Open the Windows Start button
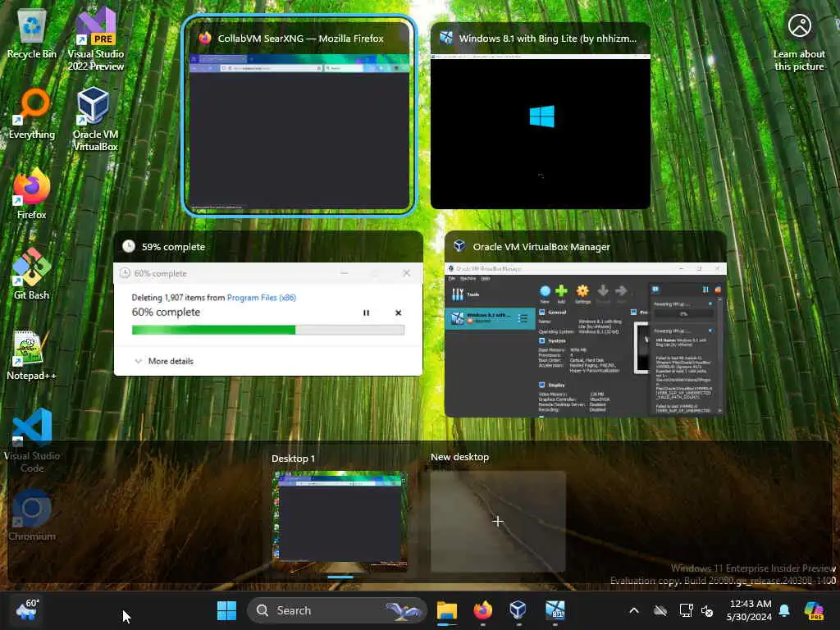 (226, 610)
